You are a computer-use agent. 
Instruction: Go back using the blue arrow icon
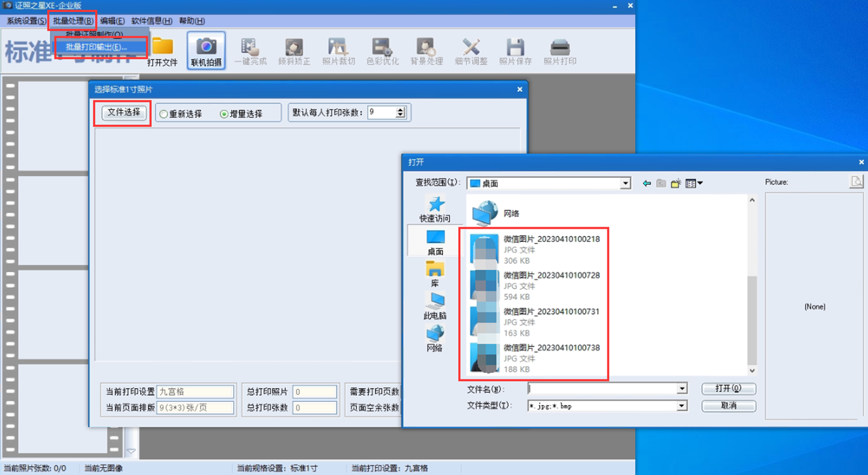(x=646, y=183)
